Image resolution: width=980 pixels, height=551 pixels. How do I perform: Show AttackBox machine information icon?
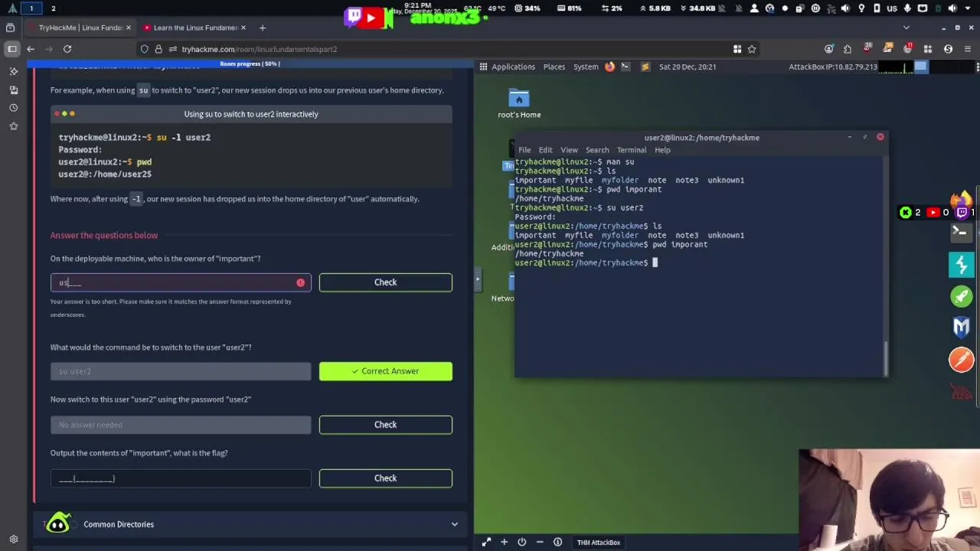pyautogui.click(x=557, y=542)
